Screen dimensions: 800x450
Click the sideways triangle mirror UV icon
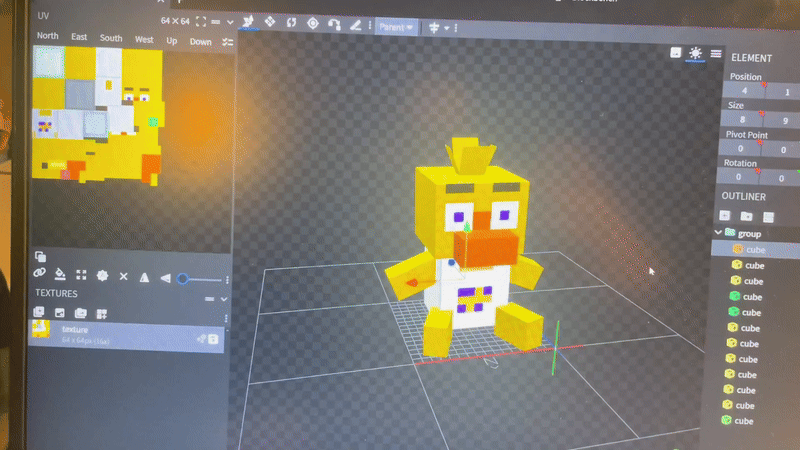tap(165, 278)
